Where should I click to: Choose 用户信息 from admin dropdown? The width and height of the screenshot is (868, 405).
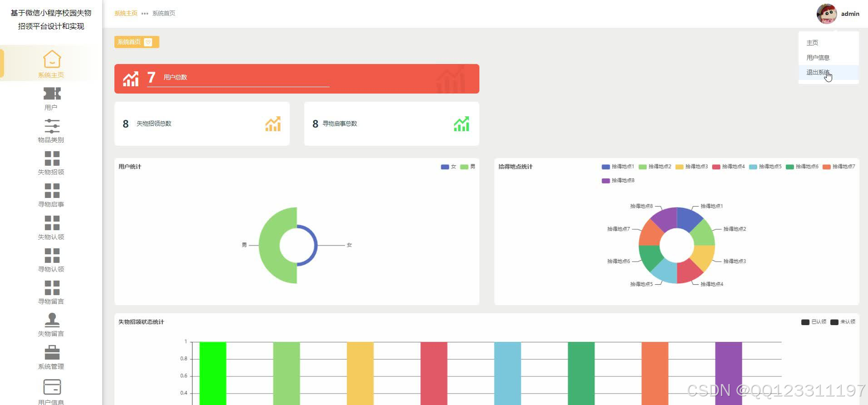[x=818, y=58]
